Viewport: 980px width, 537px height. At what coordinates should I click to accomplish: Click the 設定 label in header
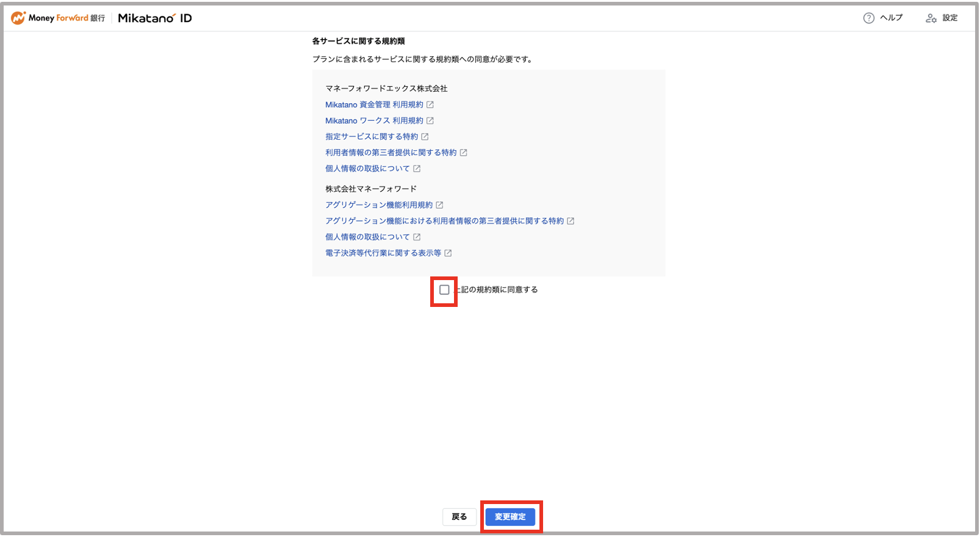[x=950, y=18]
